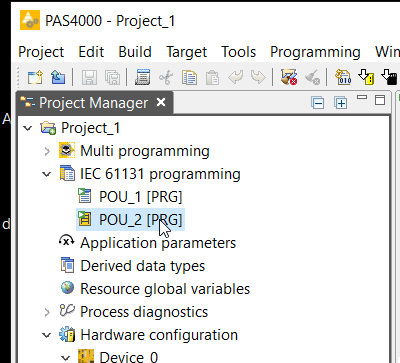Open the Edit menu
The width and height of the screenshot is (400, 363).
click(91, 52)
